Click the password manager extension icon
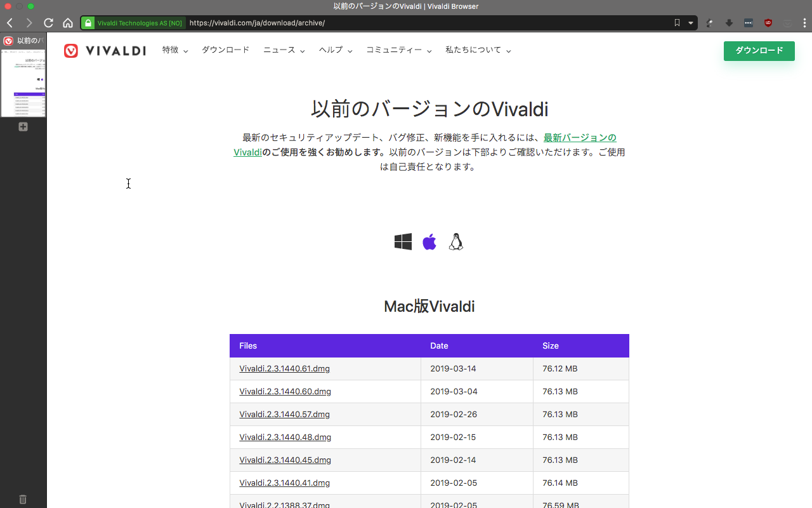The width and height of the screenshot is (812, 508). (x=749, y=23)
